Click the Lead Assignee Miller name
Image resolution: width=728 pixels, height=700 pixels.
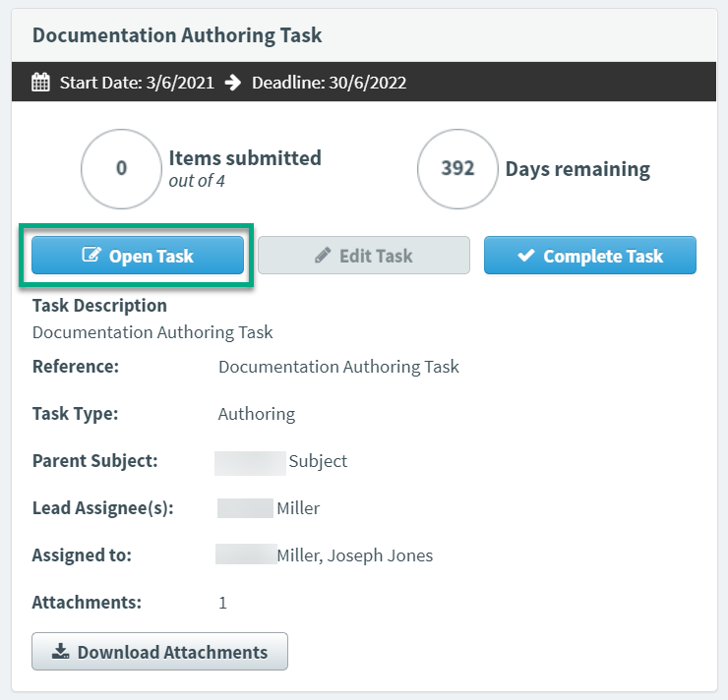(x=298, y=508)
